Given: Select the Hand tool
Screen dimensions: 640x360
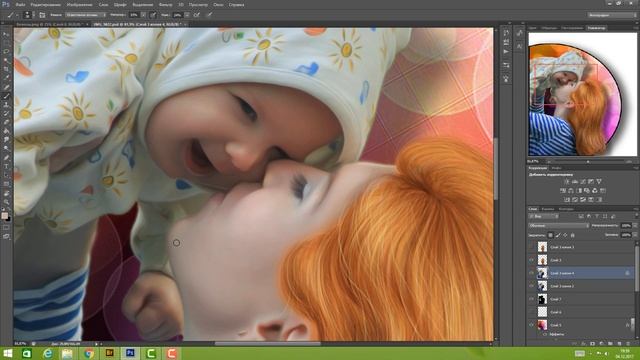Looking at the screenshot, I should [6, 193].
